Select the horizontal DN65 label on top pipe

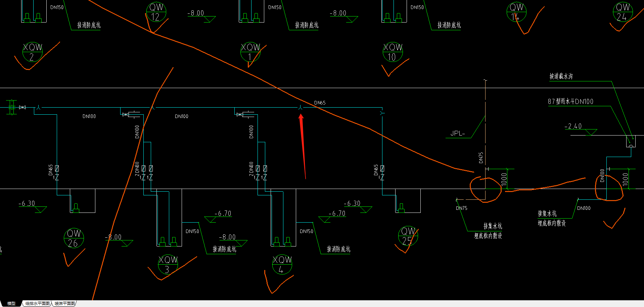click(x=320, y=103)
